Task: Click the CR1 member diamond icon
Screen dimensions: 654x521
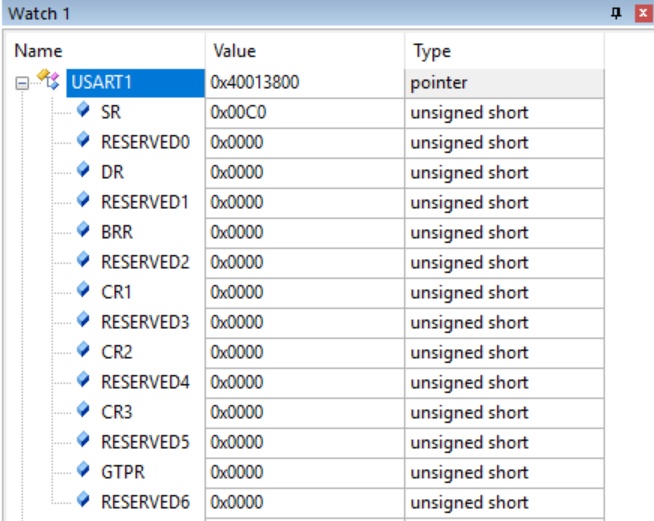Action: pyautogui.click(x=83, y=290)
